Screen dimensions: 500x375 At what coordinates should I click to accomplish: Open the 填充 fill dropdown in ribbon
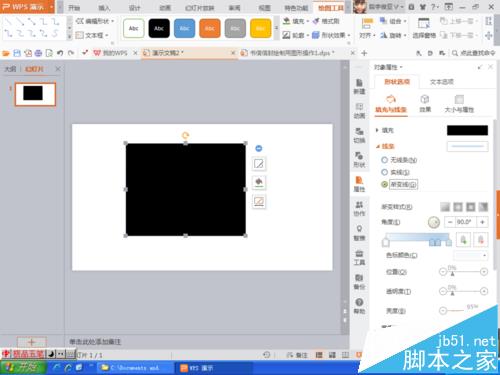pos(296,21)
